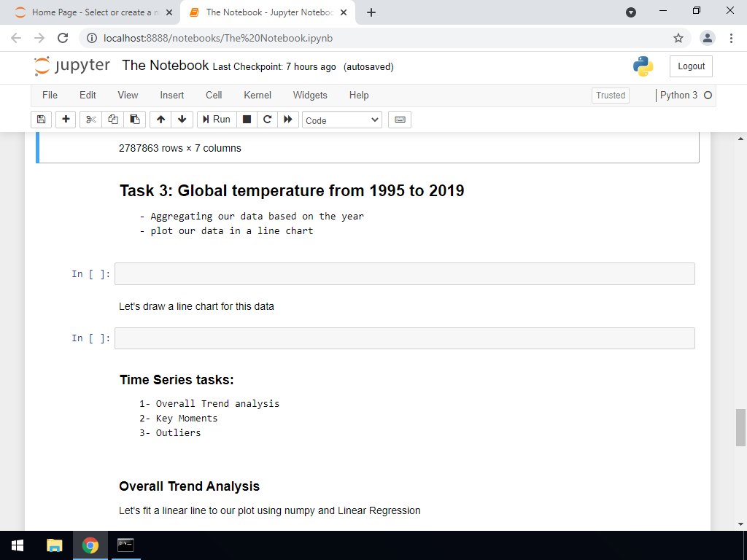Open the Cell menu

[x=214, y=96]
